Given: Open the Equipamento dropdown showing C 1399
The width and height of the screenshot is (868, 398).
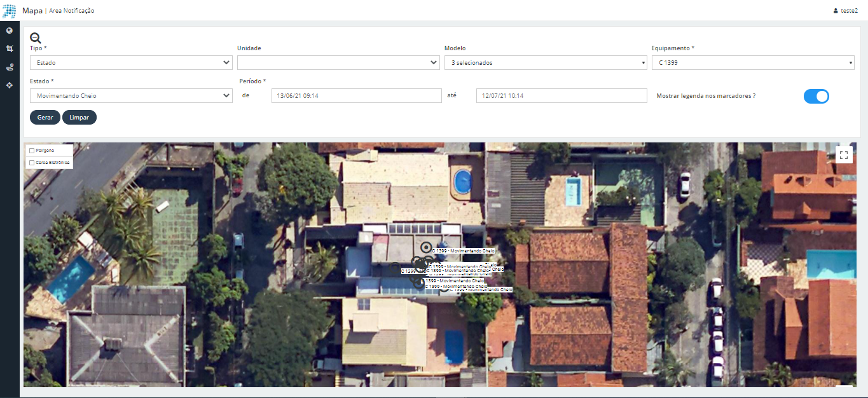Looking at the screenshot, I should tap(753, 62).
